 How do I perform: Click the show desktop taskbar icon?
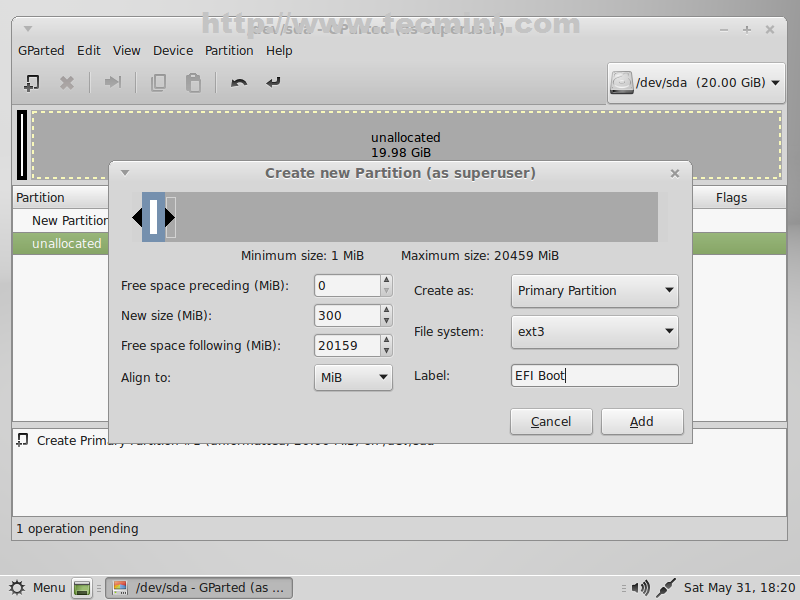(x=82, y=588)
